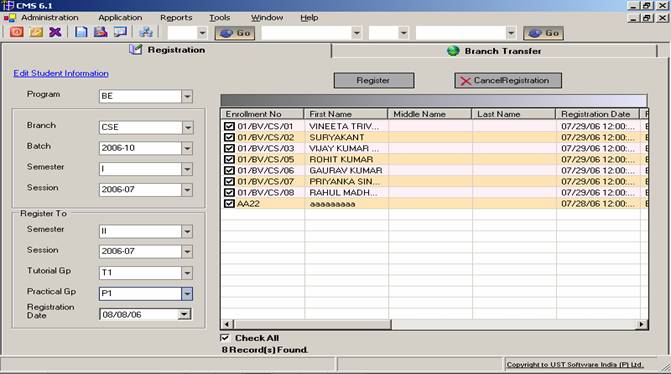The height and width of the screenshot is (374, 671).
Task: Click the copyright UST Software India link
Action: pyautogui.click(x=575, y=365)
